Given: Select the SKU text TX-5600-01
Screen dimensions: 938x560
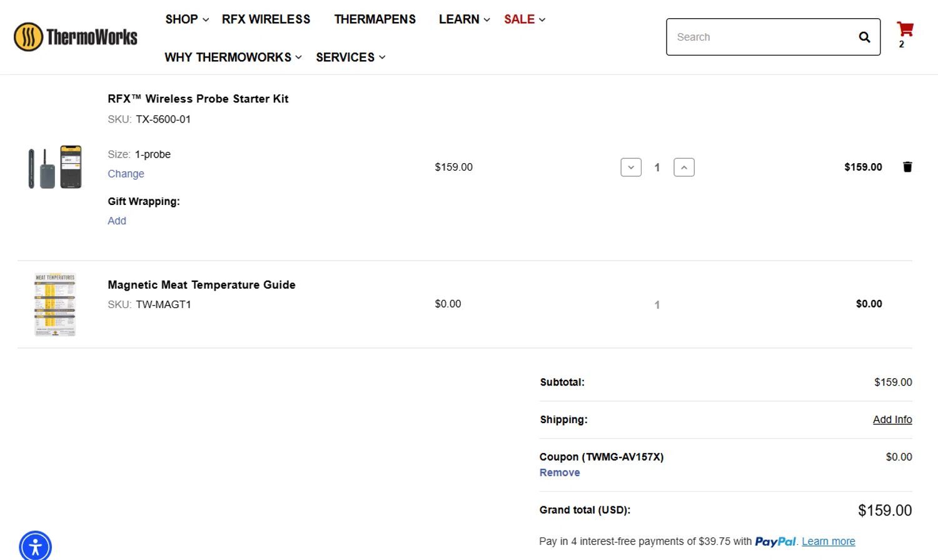Looking at the screenshot, I should click(163, 119).
